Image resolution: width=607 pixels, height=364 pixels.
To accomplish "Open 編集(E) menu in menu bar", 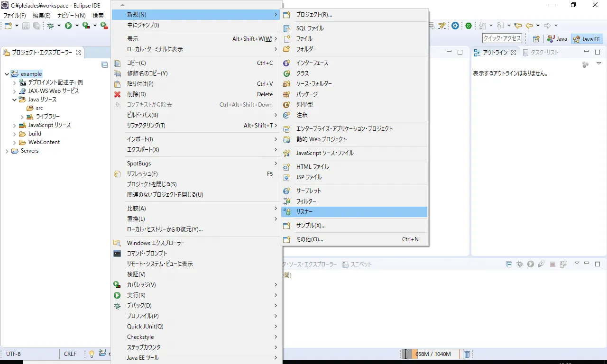I will (42, 16).
